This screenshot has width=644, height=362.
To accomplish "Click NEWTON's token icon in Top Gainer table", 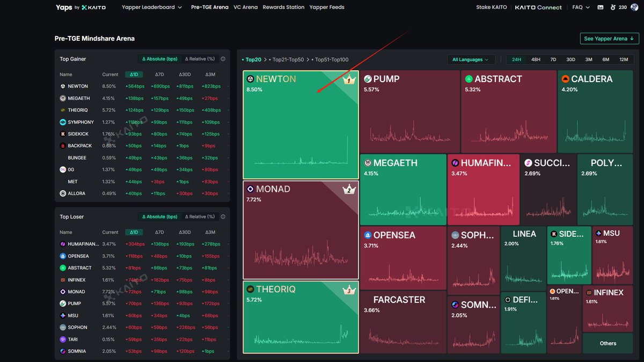I will 63,86.
